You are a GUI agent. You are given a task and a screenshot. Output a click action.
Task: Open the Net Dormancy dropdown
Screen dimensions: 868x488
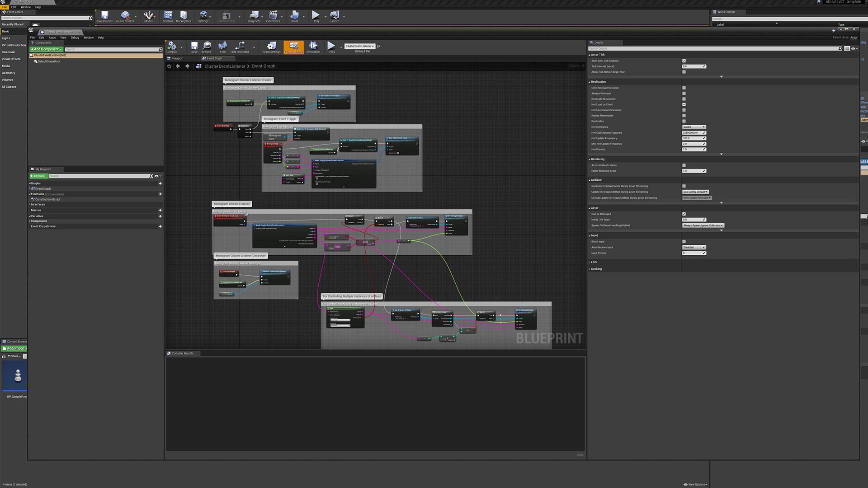693,127
